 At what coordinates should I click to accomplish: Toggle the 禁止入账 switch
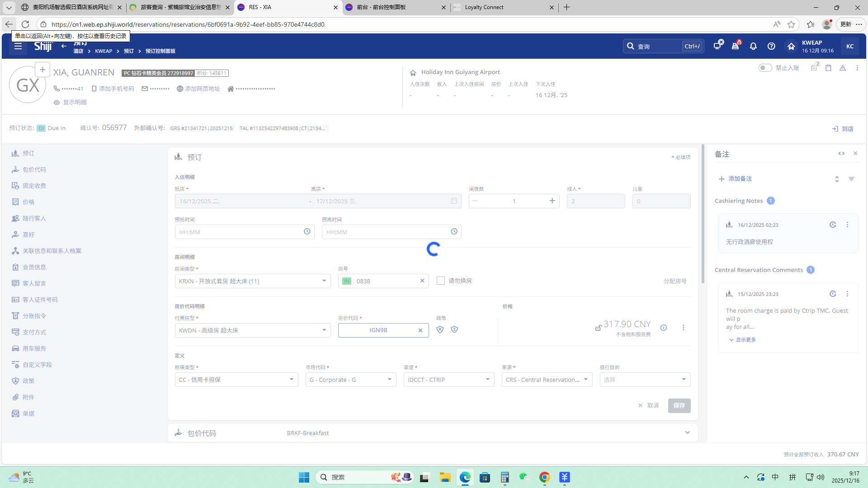(x=765, y=68)
